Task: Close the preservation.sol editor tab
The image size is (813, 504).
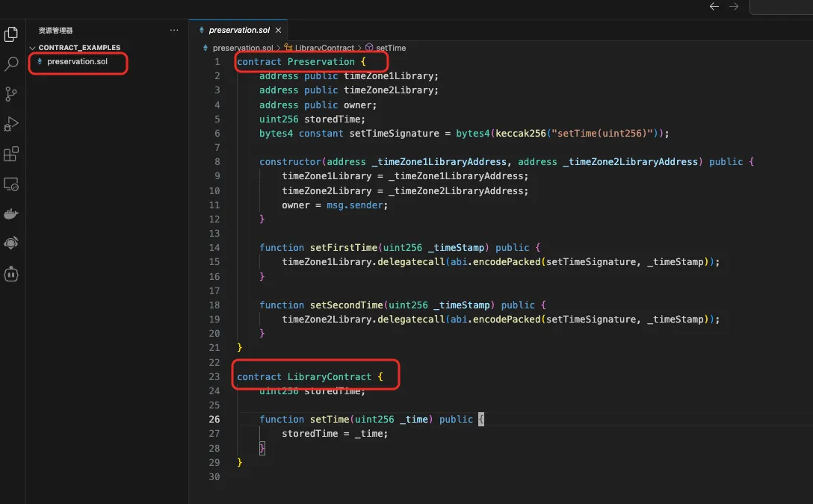Action: pyautogui.click(x=279, y=30)
